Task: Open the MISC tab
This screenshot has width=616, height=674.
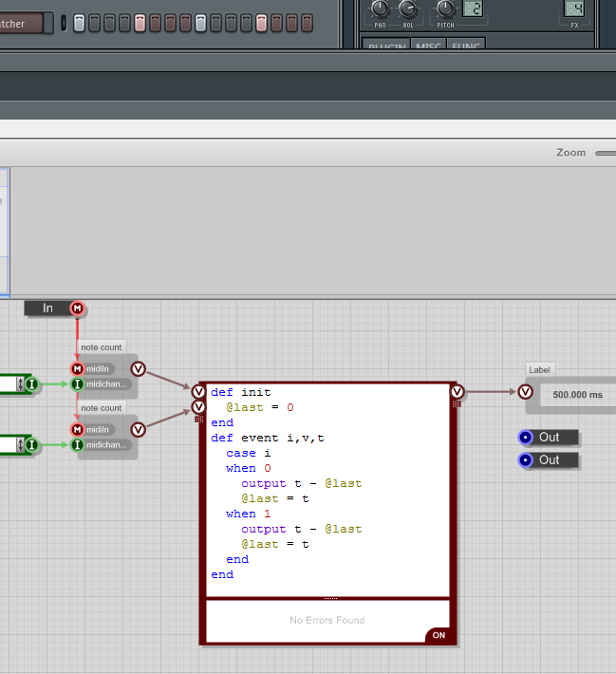Action: [428, 45]
